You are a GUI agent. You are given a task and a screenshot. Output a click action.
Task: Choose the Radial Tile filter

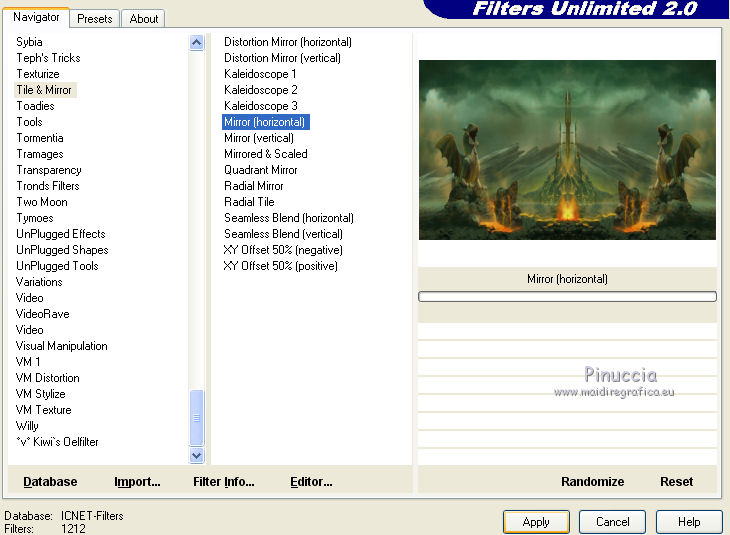[x=249, y=202]
